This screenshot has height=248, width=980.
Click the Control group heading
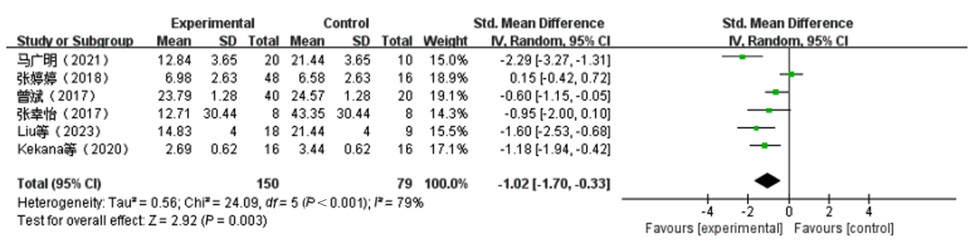346,23
